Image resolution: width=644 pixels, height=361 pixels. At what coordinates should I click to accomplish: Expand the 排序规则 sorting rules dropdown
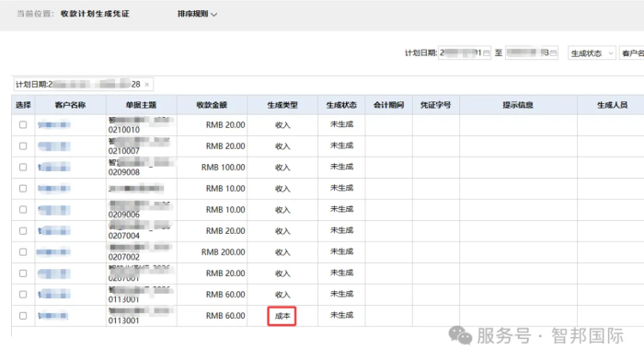pos(197,14)
